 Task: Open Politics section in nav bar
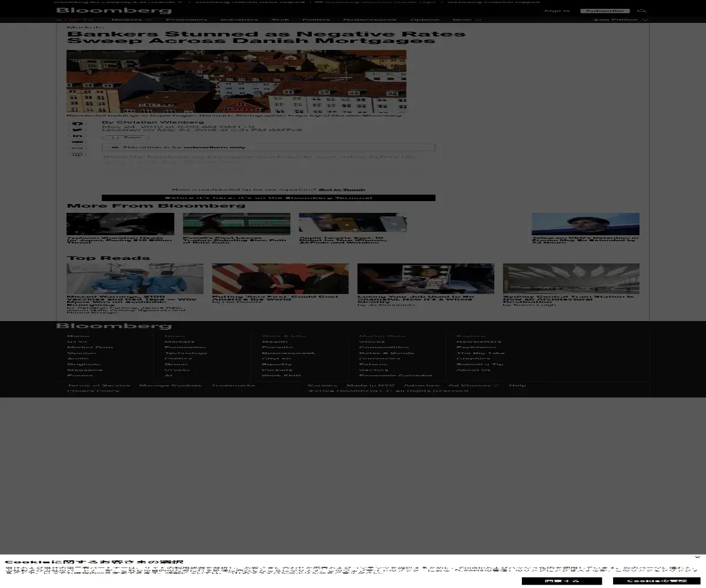coord(316,20)
